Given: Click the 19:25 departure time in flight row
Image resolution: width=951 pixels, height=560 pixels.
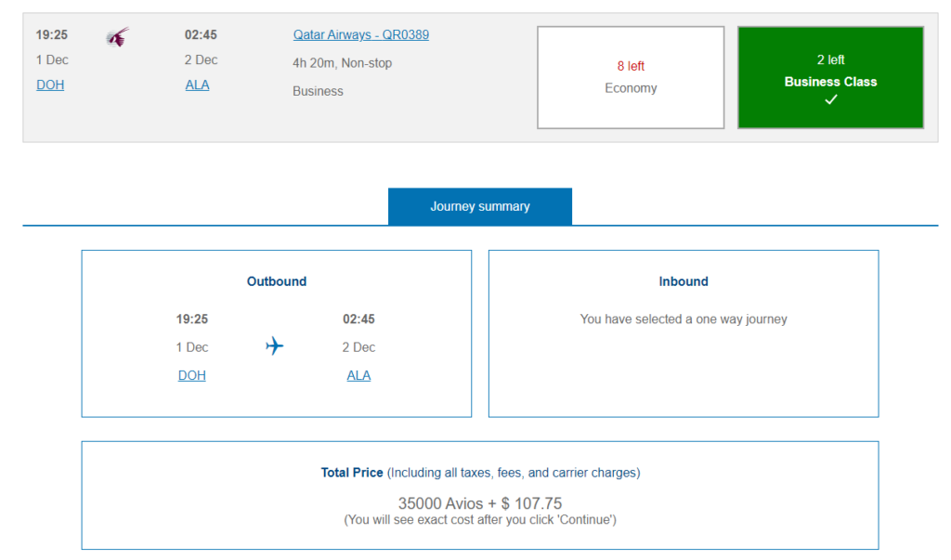Looking at the screenshot, I should point(52,35).
